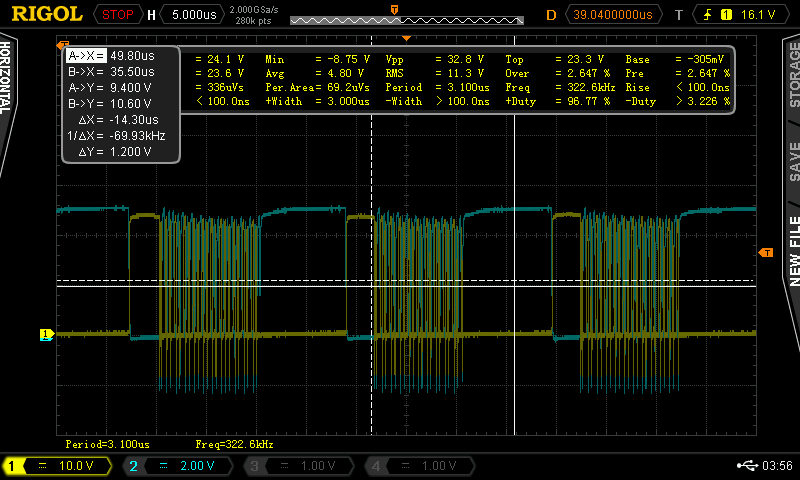Click the Over = 2.647 % measurement

click(x=558, y=73)
